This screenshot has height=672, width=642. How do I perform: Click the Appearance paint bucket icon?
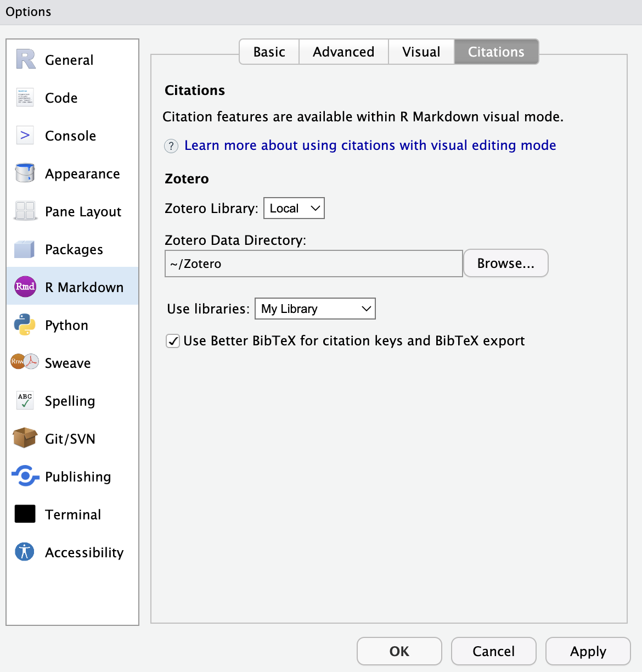point(24,173)
